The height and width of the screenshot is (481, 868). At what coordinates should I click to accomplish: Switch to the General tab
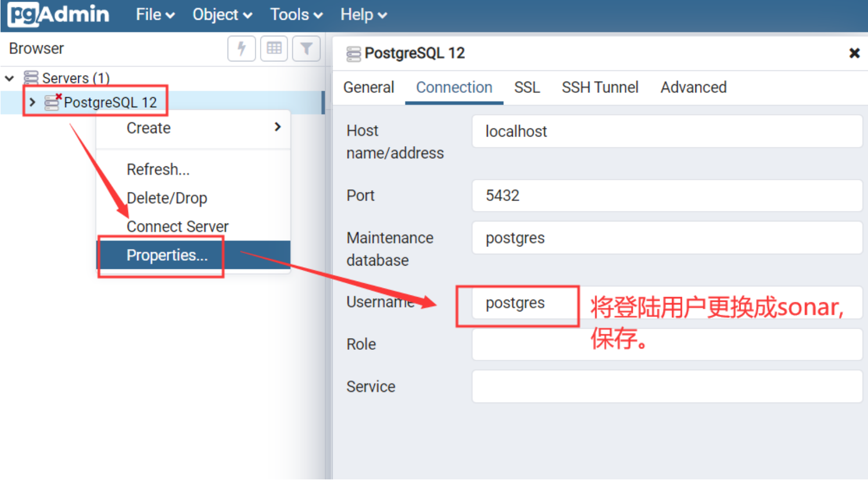(368, 87)
